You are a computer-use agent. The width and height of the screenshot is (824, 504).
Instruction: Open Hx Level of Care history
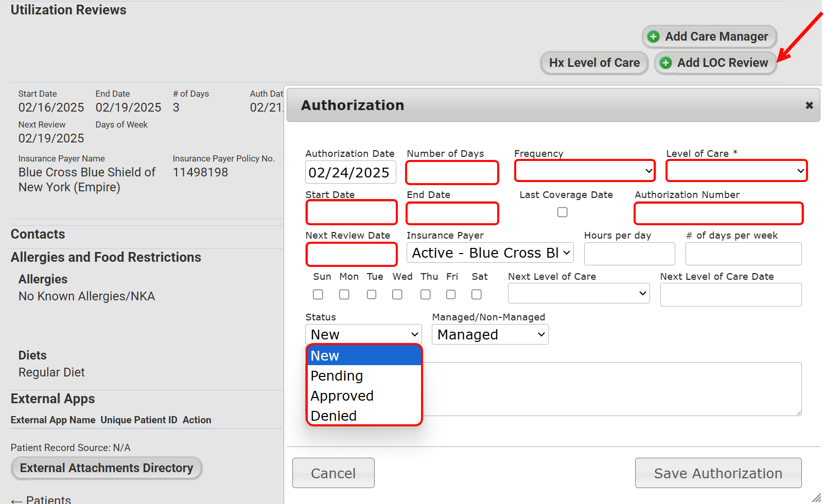coord(594,63)
